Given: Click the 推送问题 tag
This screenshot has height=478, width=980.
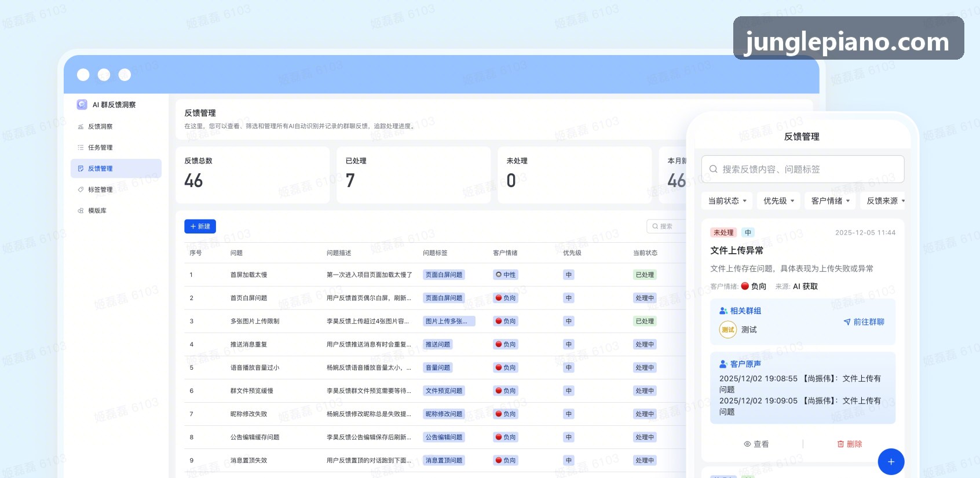Looking at the screenshot, I should pyautogui.click(x=438, y=345).
